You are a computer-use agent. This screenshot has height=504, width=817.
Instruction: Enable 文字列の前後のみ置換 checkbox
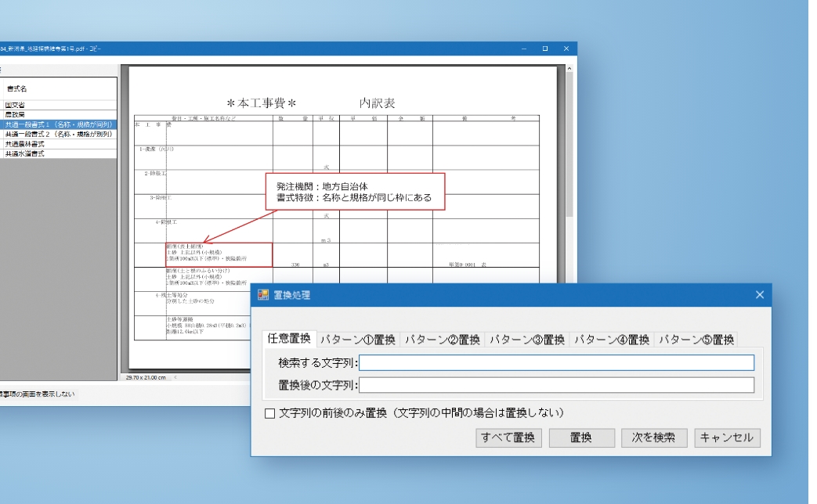click(x=270, y=412)
